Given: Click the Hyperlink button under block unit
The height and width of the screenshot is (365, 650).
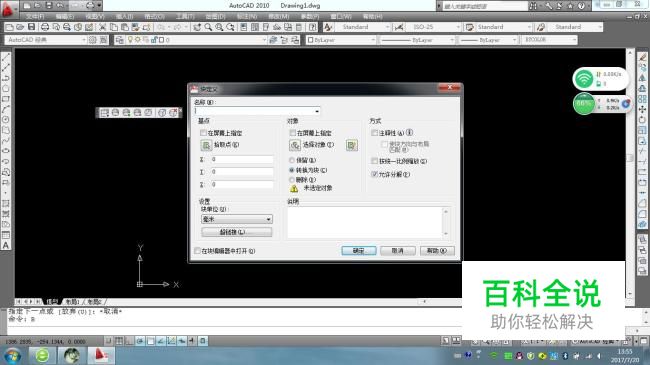Looking at the screenshot, I should [x=237, y=232].
